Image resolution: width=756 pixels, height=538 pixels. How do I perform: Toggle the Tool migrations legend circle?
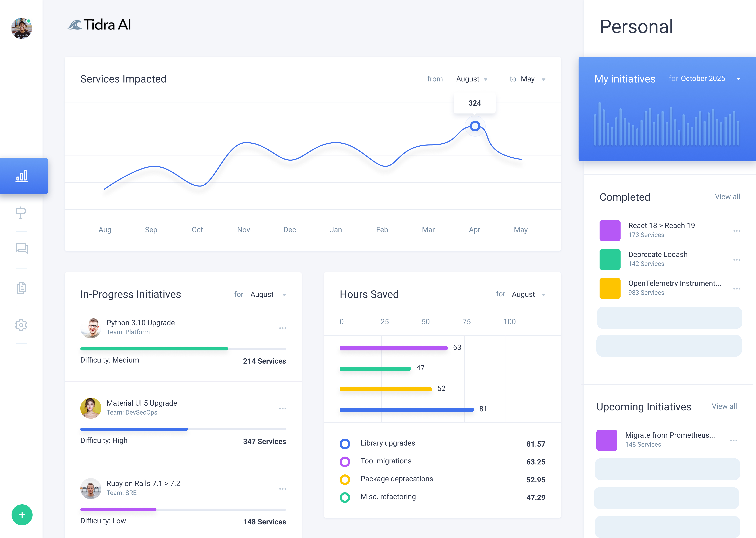click(345, 461)
